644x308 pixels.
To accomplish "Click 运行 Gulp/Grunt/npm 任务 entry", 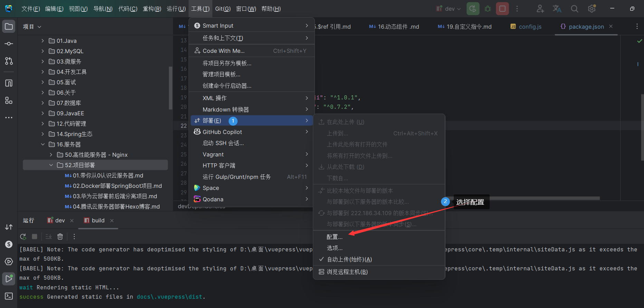I will point(252,177).
